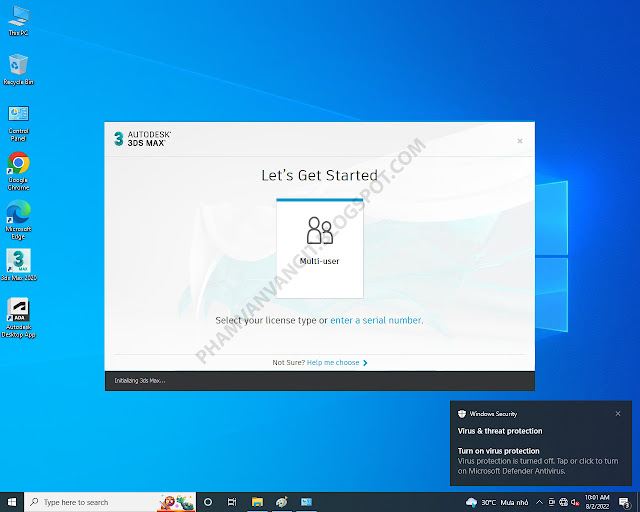The width and height of the screenshot is (640, 512).
Task: Open the clock showing 10:01 AM
Action: click(597, 502)
